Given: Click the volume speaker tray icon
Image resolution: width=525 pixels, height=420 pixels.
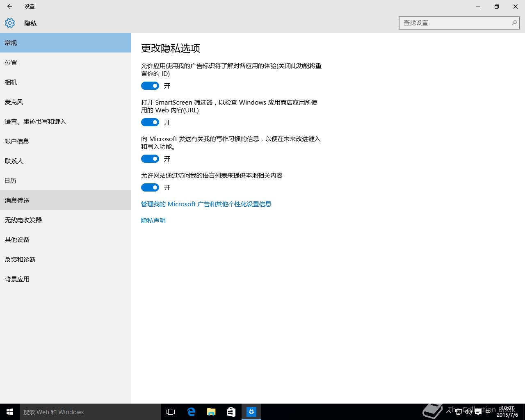Looking at the screenshot, I should 468,412.
